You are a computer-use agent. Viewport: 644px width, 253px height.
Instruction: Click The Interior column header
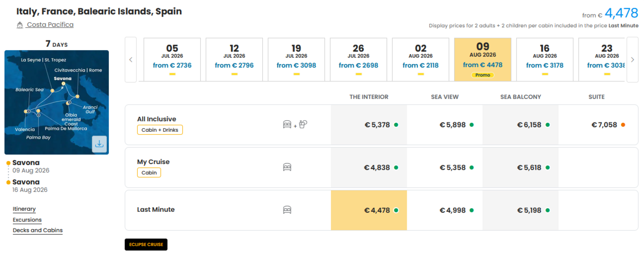click(369, 97)
